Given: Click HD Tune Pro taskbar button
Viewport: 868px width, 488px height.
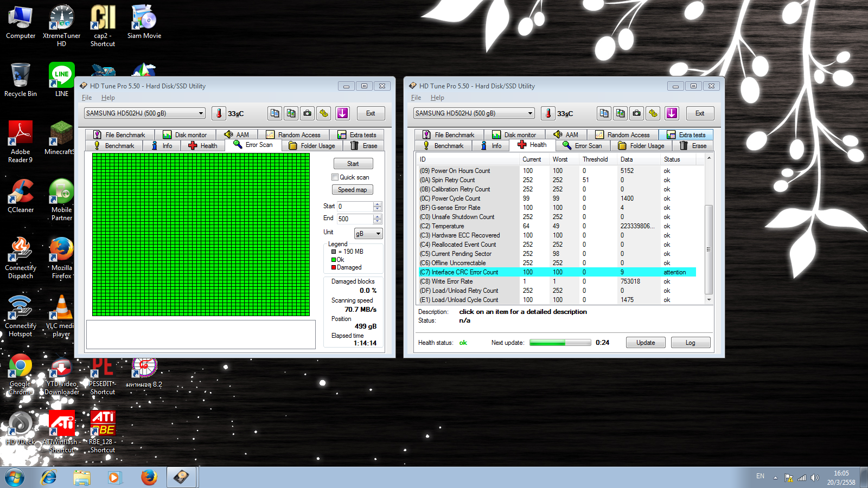Looking at the screenshot, I should 181,477.
